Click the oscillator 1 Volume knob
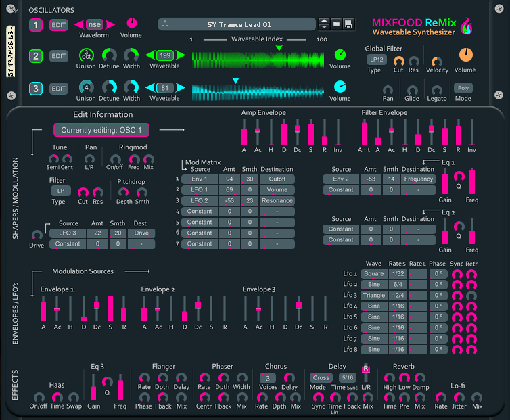The height and width of the screenshot is (420, 510). tap(132, 23)
